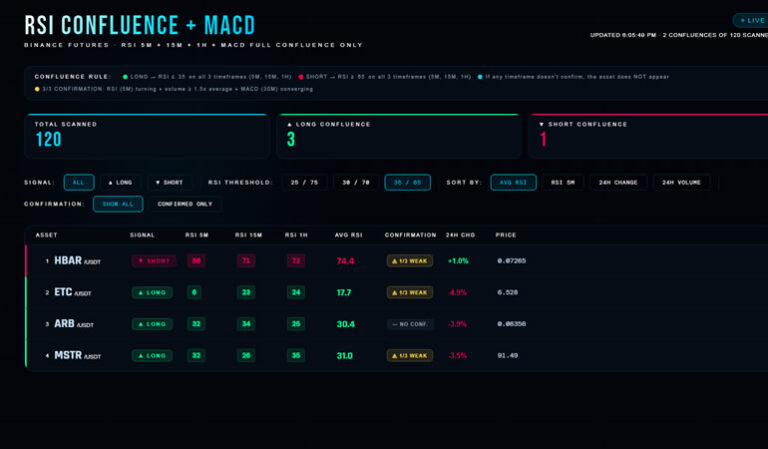Click the RSI CONFLUENCE + MACD title
This screenshot has width=768, height=449.
140,25
